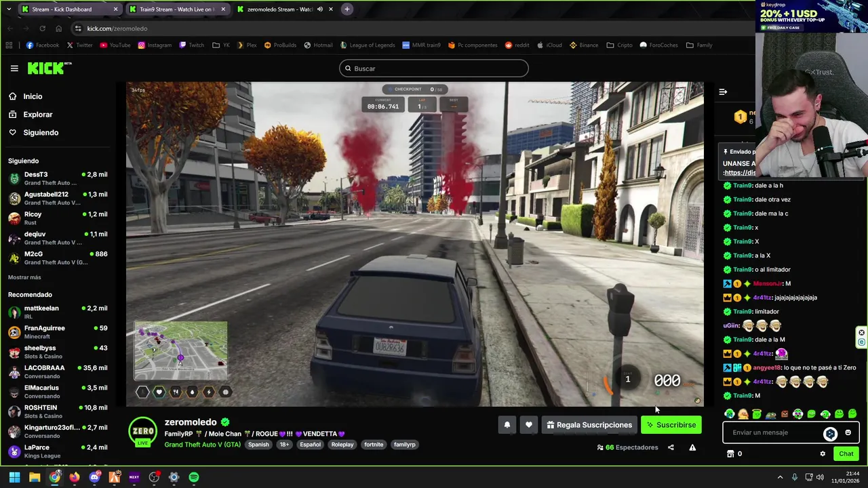Go to Inicio in the sidebar
The image size is (868, 488).
click(x=25, y=96)
